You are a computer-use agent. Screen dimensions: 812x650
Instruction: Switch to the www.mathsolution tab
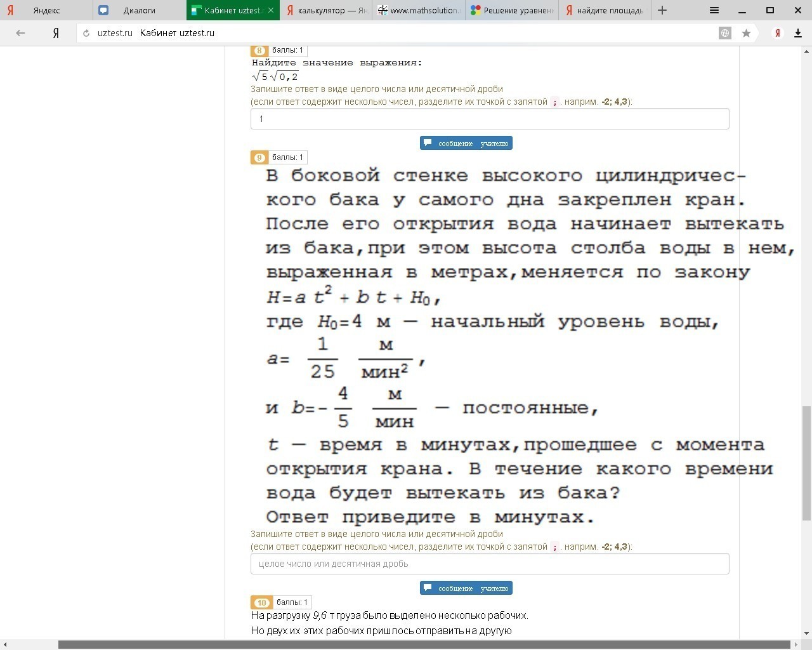(x=419, y=10)
